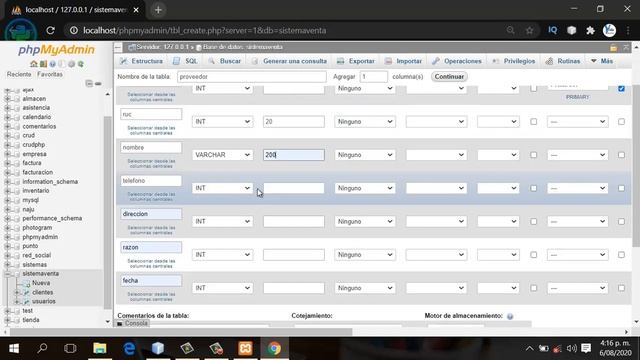Open type dropdown for telefono row
Screen dimensions: 640x360
(x=222, y=188)
